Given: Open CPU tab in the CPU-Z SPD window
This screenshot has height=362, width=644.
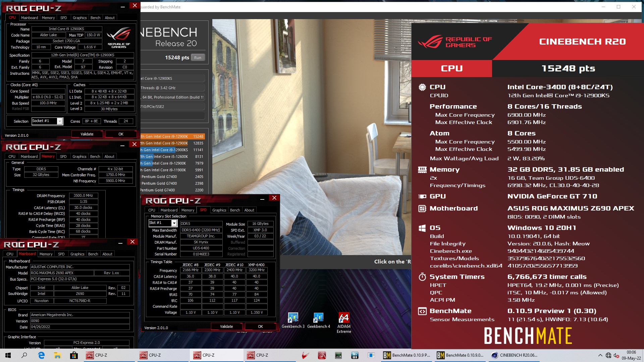Looking at the screenshot, I should point(152,210).
